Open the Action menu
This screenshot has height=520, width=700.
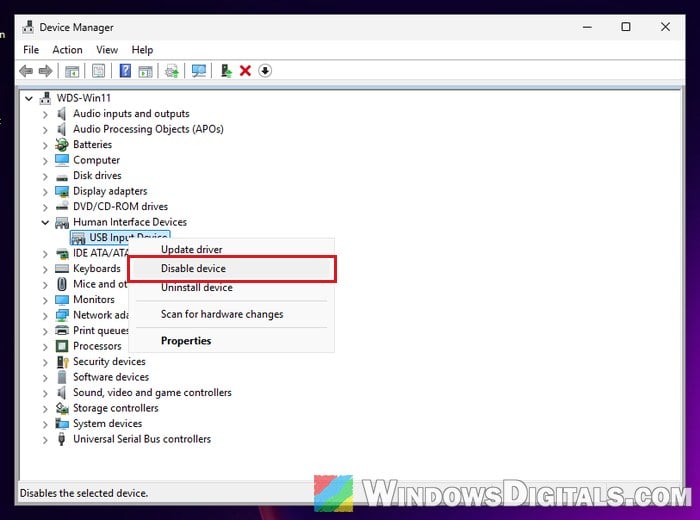pyautogui.click(x=67, y=50)
